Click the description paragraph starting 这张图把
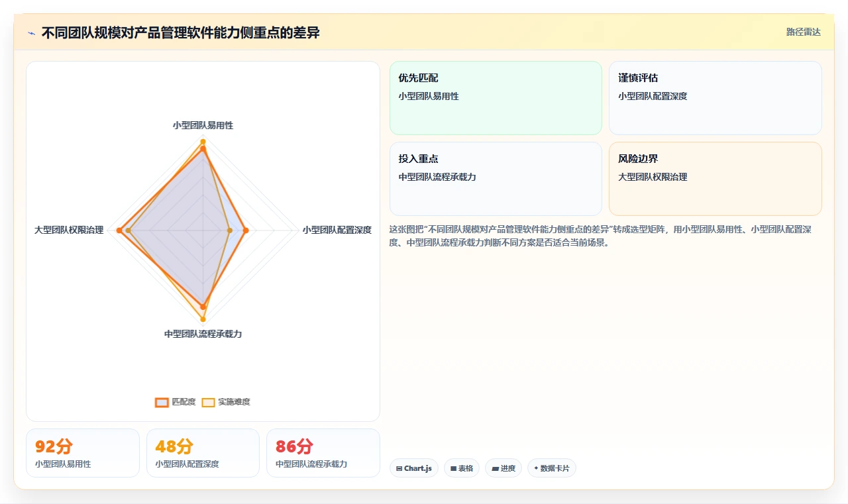The width and height of the screenshot is (848, 504). click(x=602, y=236)
